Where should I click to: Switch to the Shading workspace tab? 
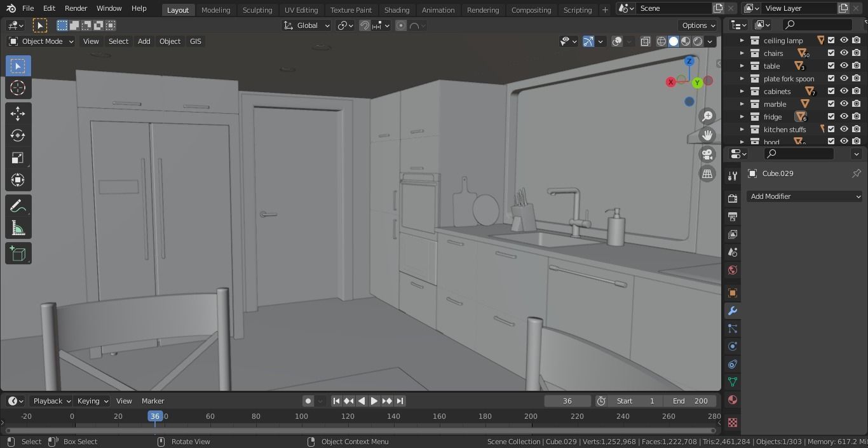397,10
